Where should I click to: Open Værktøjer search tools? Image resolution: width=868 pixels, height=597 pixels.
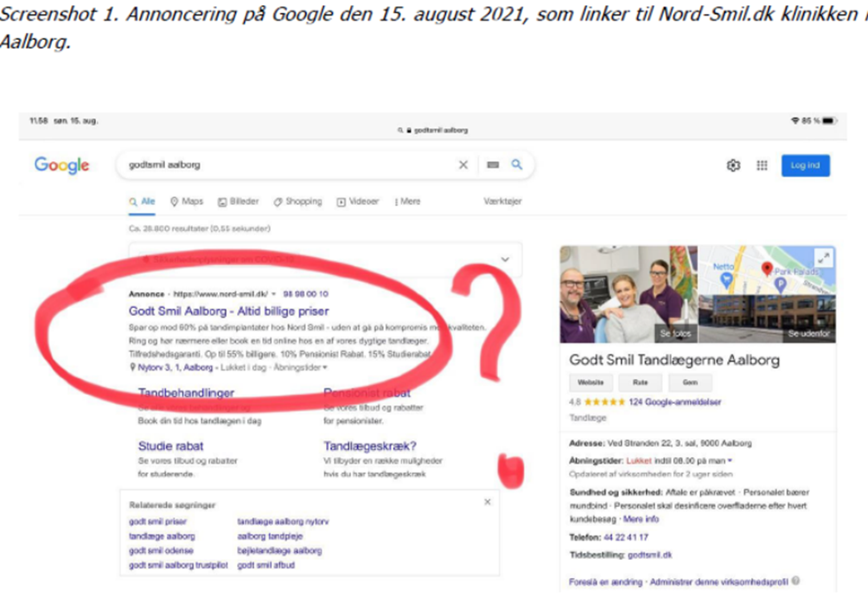502,202
